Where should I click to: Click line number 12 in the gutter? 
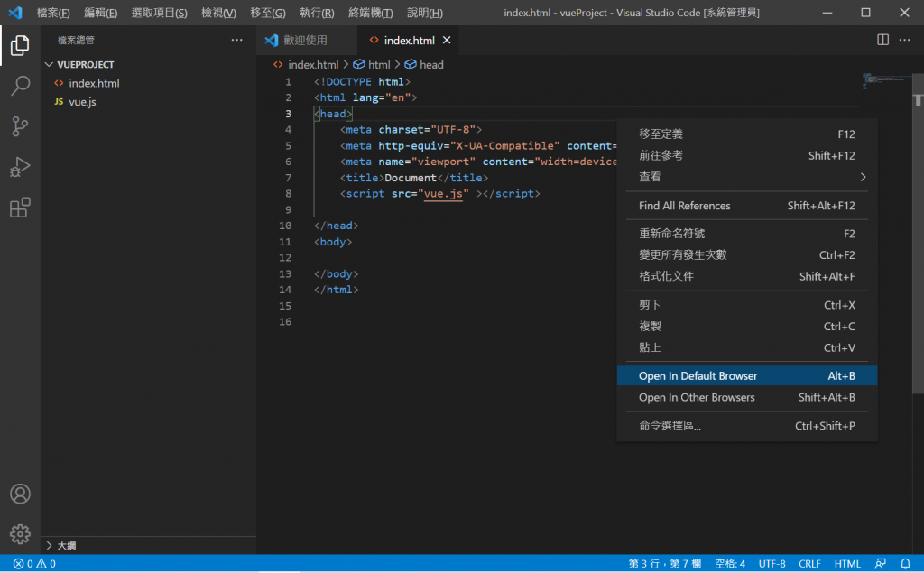[x=285, y=257]
